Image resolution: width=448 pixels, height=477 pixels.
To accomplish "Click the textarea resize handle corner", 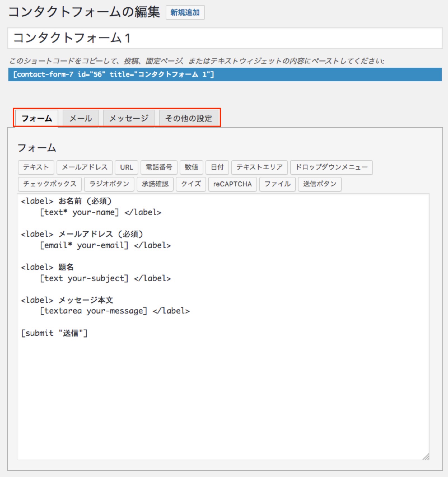I will point(426,457).
